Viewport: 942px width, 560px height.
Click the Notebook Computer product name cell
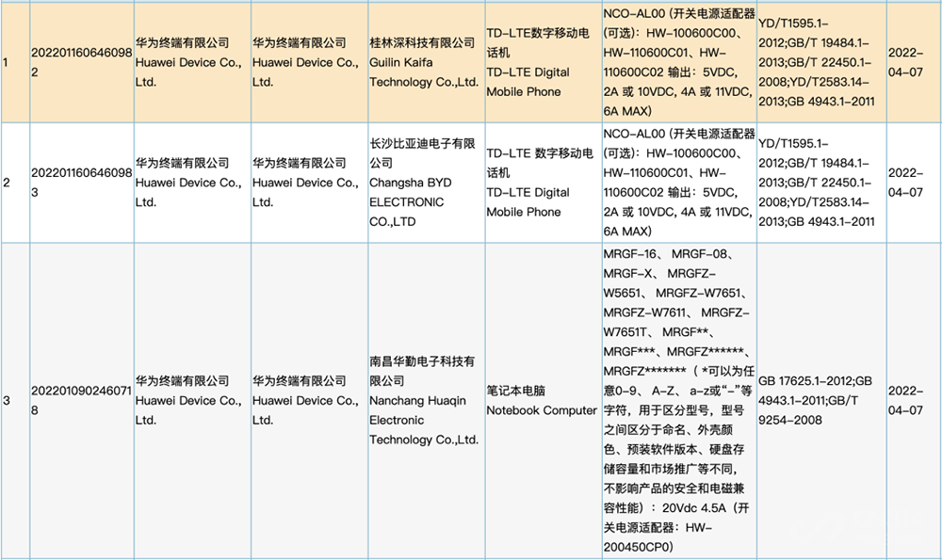[x=542, y=400]
